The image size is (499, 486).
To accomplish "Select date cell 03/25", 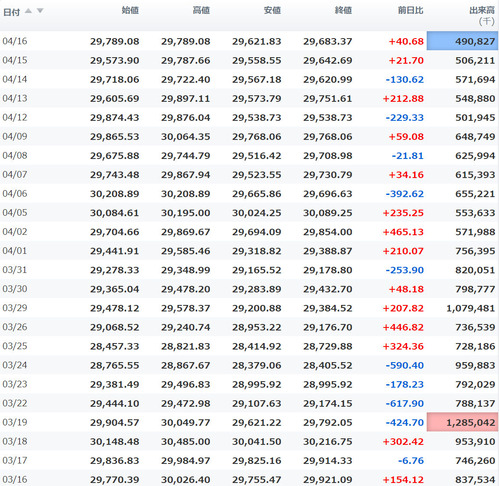I will [15, 346].
